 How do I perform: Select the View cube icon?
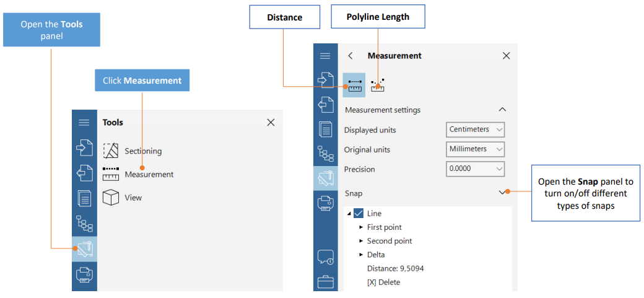click(x=111, y=198)
